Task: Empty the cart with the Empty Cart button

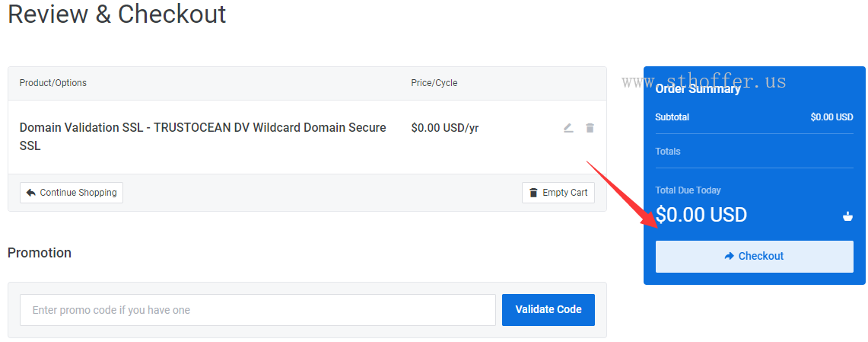Action: (558, 193)
